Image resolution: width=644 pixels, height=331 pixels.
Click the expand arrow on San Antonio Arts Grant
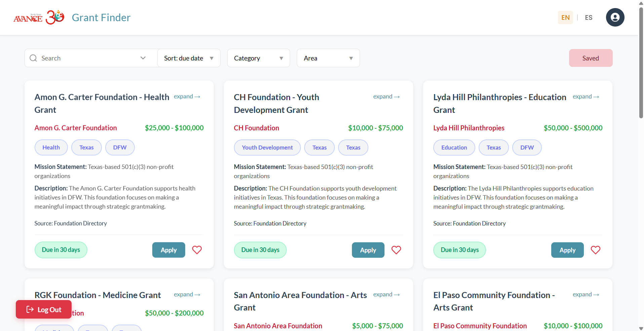[386, 294]
